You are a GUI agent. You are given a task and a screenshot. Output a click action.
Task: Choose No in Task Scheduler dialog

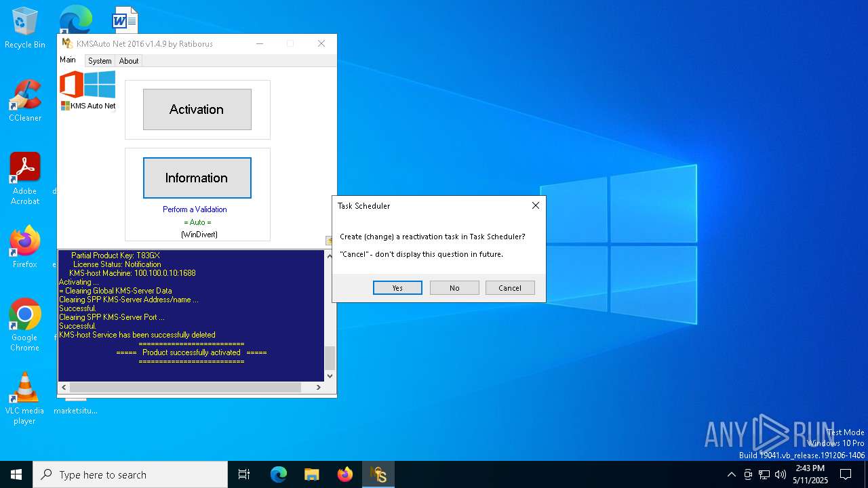point(454,288)
